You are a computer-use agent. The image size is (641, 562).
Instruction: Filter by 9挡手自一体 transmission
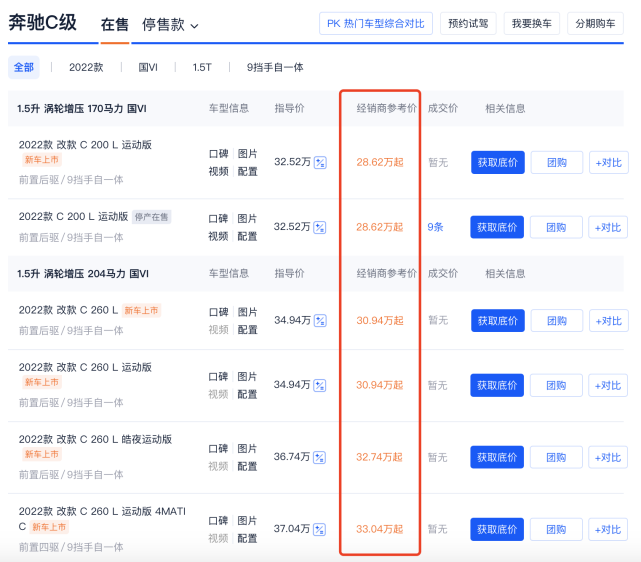coord(275,67)
